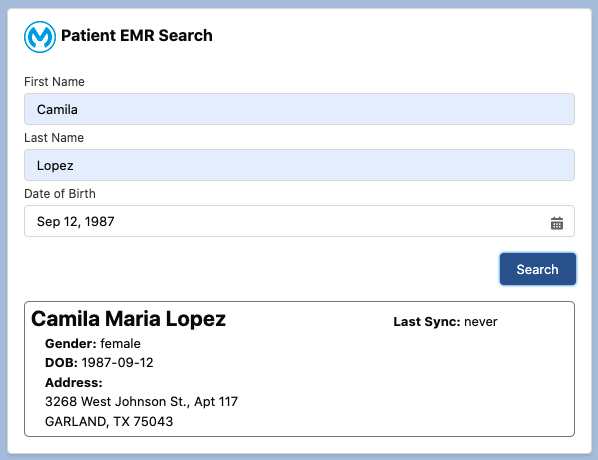Click the Address label in result card

tap(74, 382)
